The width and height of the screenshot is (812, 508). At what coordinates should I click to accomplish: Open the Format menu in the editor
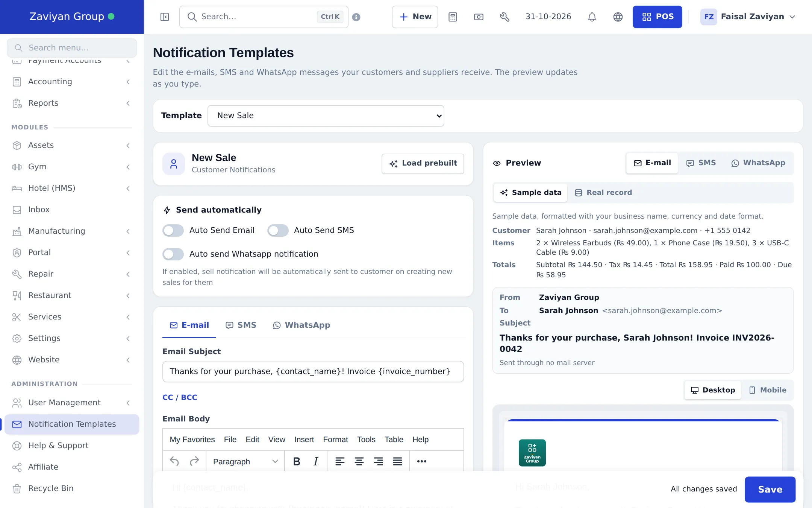click(335, 440)
